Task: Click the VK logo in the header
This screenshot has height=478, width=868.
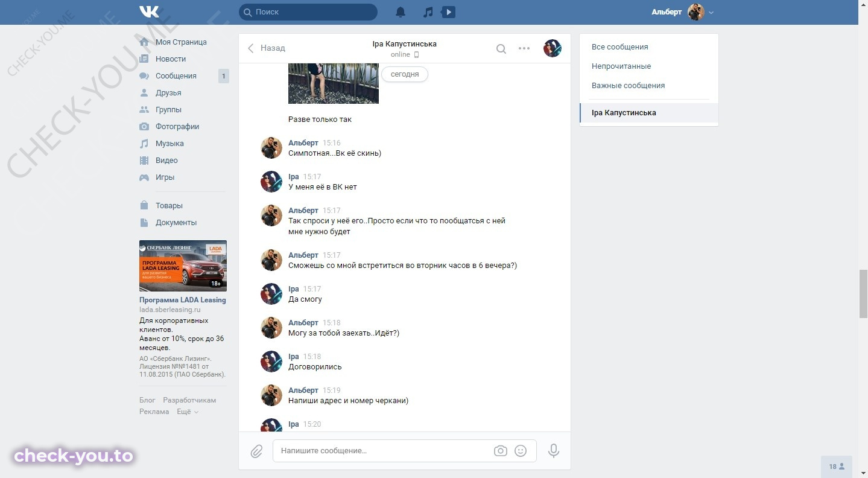Action: [x=149, y=12]
